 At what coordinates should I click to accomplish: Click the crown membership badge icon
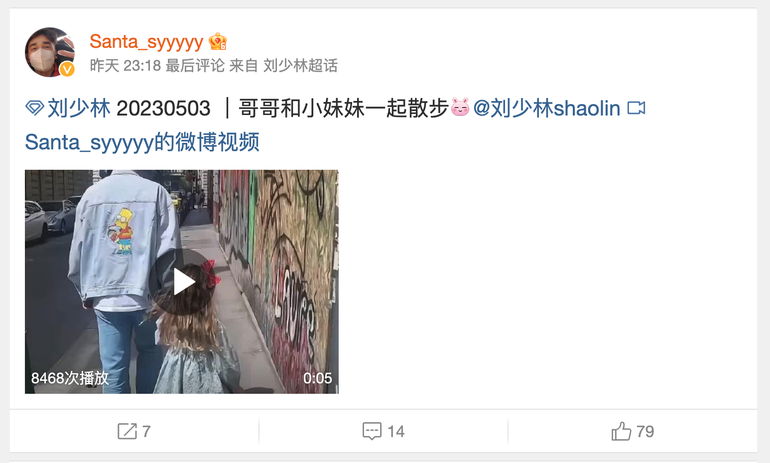[218, 42]
